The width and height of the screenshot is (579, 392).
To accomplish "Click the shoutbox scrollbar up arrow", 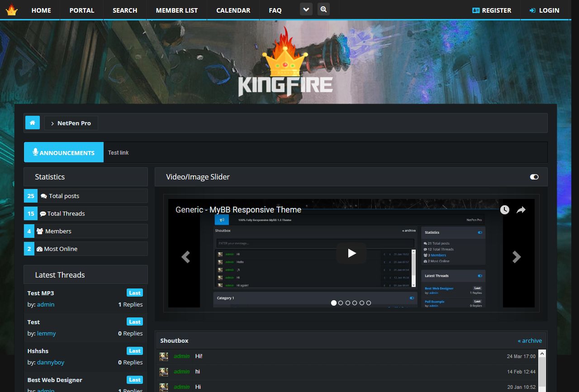I will pos(542,354).
